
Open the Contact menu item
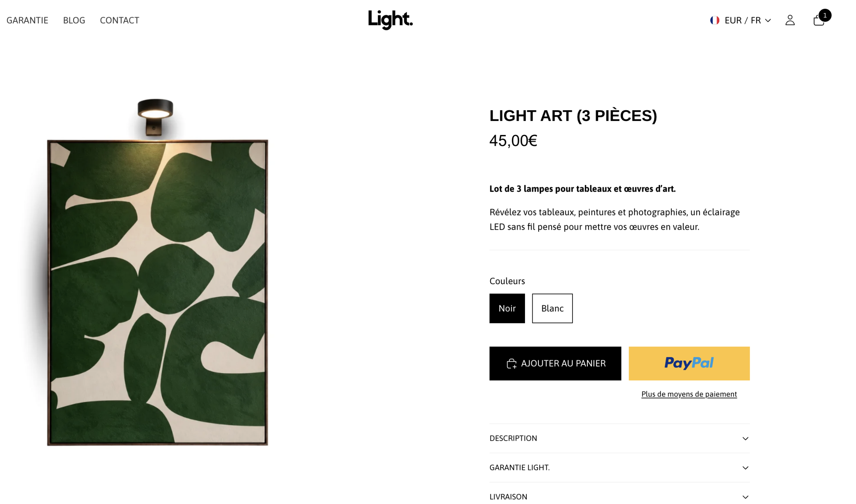[x=119, y=20]
